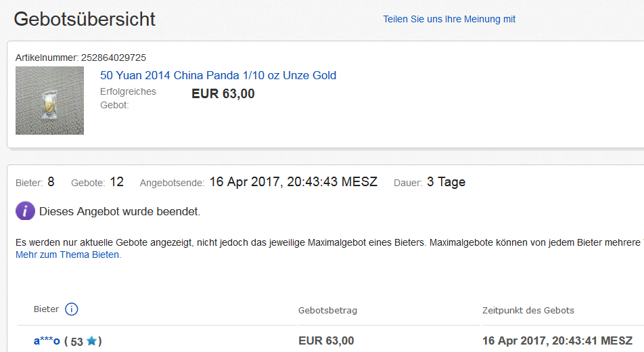Click the 'Gebotsübersicht' page heading

[x=85, y=19]
